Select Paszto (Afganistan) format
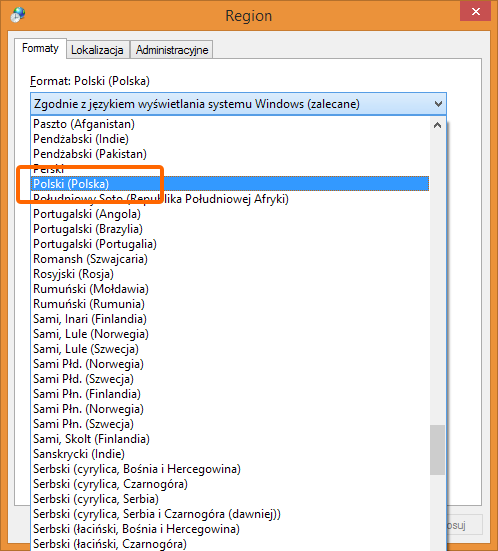The width and height of the screenshot is (498, 551). tap(230, 124)
